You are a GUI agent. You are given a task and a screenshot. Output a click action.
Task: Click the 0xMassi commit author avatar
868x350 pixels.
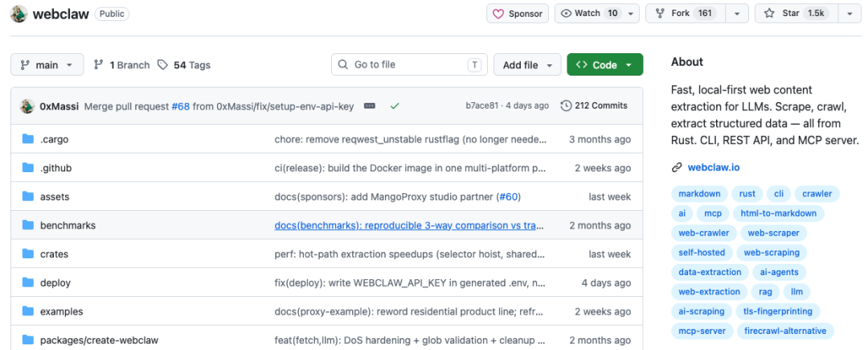point(27,105)
